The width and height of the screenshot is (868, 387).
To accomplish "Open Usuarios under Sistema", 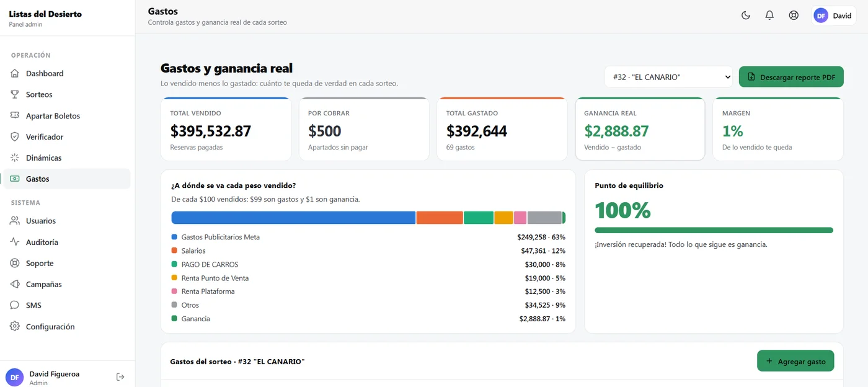I will point(67,221).
